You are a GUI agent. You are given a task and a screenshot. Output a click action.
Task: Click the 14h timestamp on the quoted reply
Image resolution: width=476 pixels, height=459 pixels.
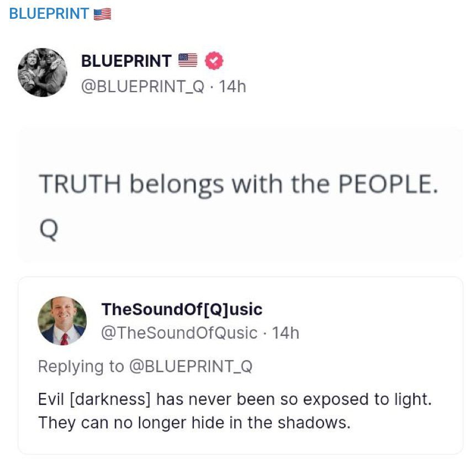[285, 333]
